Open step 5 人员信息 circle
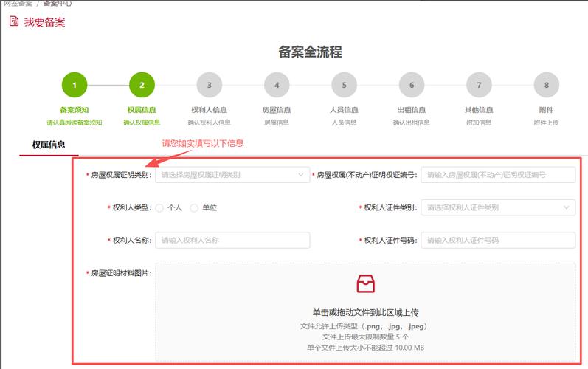 [345, 85]
